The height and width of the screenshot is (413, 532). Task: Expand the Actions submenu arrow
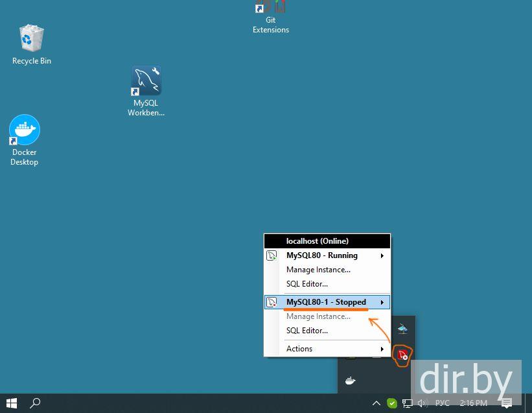pyautogui.click(x=382, y=349)
